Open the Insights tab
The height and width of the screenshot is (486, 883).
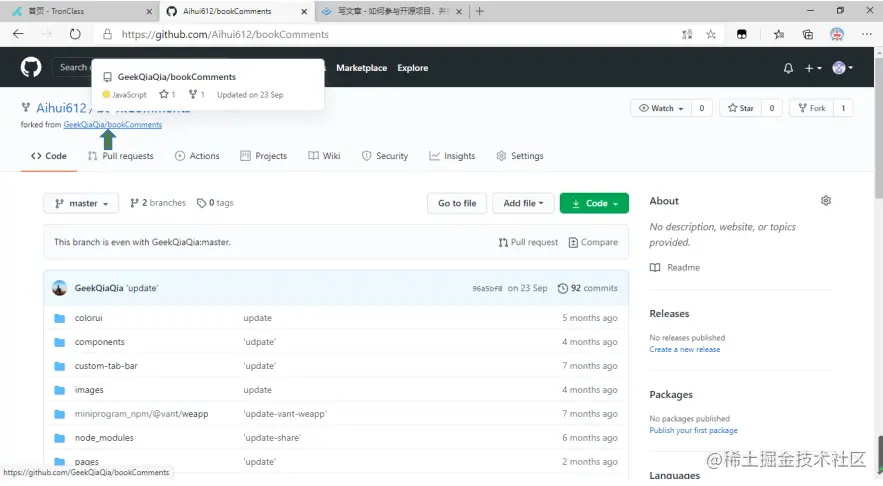tap(452, 156)
